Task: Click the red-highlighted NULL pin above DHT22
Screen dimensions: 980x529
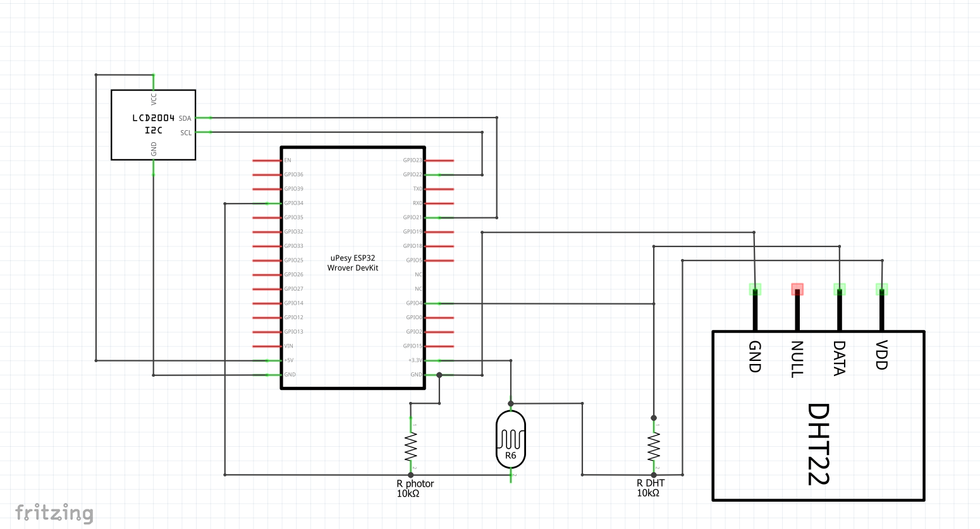Action: pos(797,289)
